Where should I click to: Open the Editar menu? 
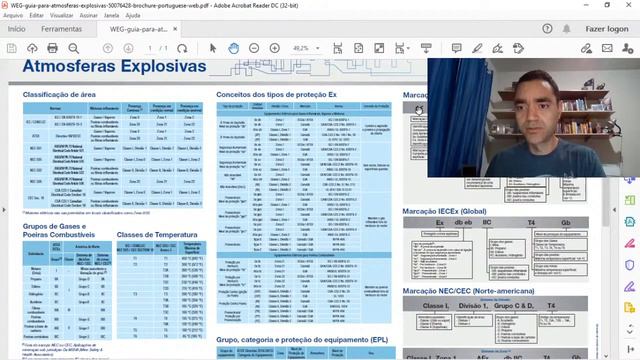36,16
